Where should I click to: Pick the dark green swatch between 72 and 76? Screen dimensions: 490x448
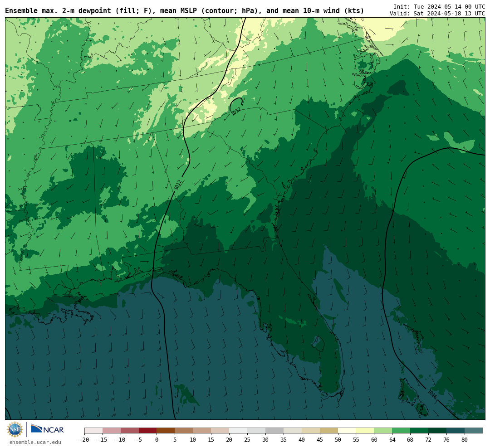tap(438, 431)
